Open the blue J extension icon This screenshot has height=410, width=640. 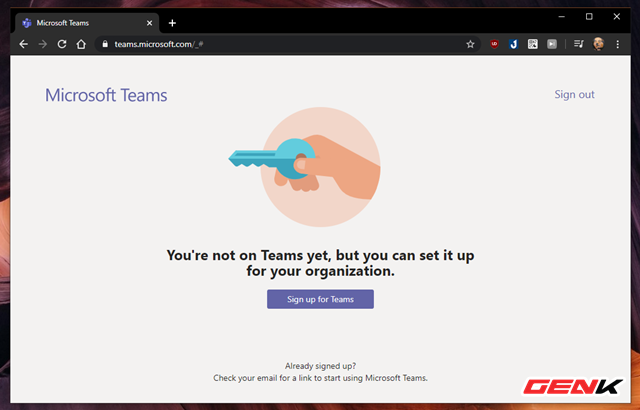click(514, 44)
